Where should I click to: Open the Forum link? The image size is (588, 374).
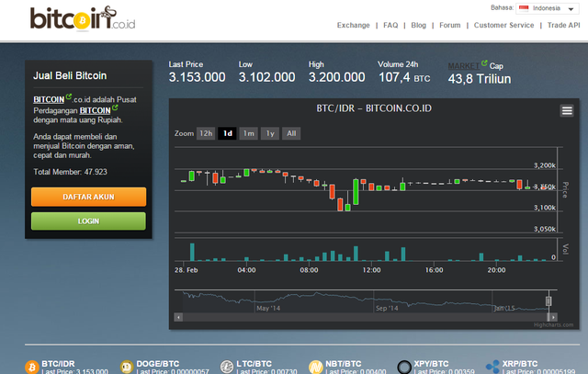click(449, 25)
